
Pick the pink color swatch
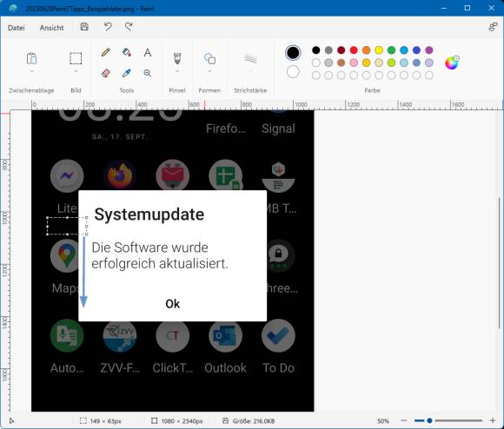(x=354, y=63)
